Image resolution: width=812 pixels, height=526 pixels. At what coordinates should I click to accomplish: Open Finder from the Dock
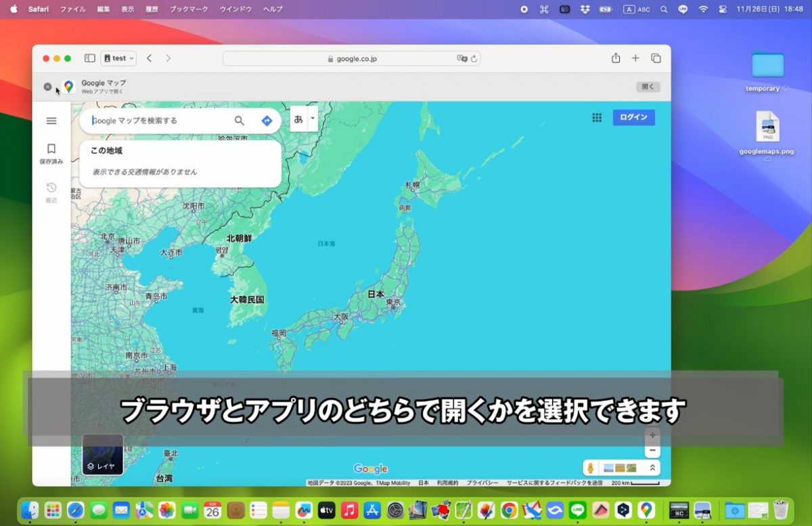[x=29, y=510]
